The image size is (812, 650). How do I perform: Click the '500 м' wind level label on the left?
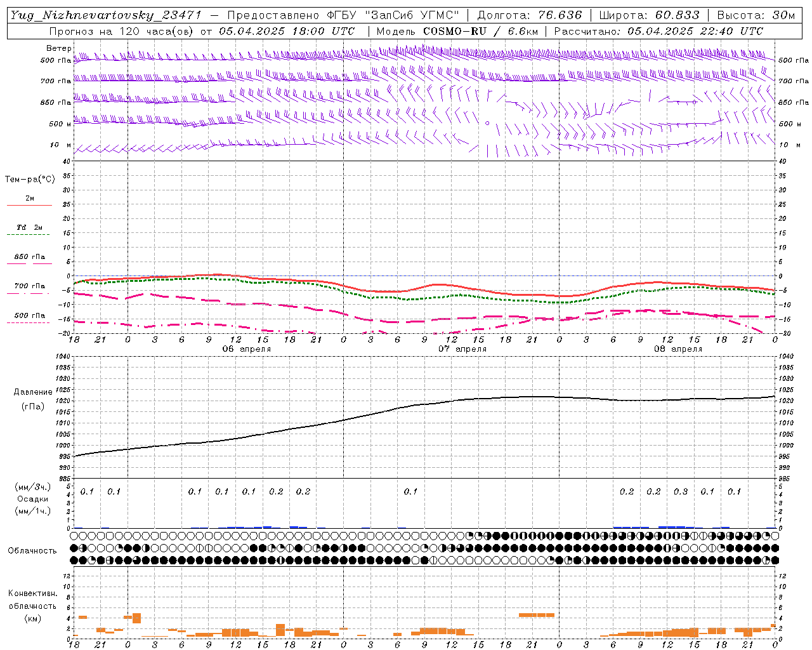tap(60, 124)
